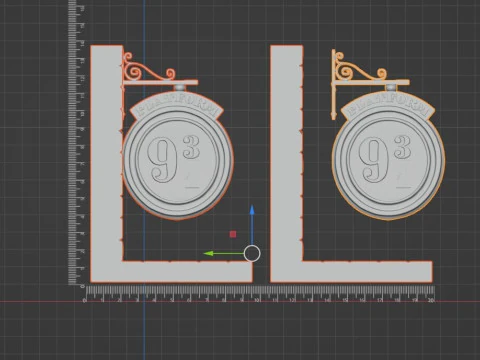Select the right L-shaped bookend's vertical wall

(x=286, y=153)
